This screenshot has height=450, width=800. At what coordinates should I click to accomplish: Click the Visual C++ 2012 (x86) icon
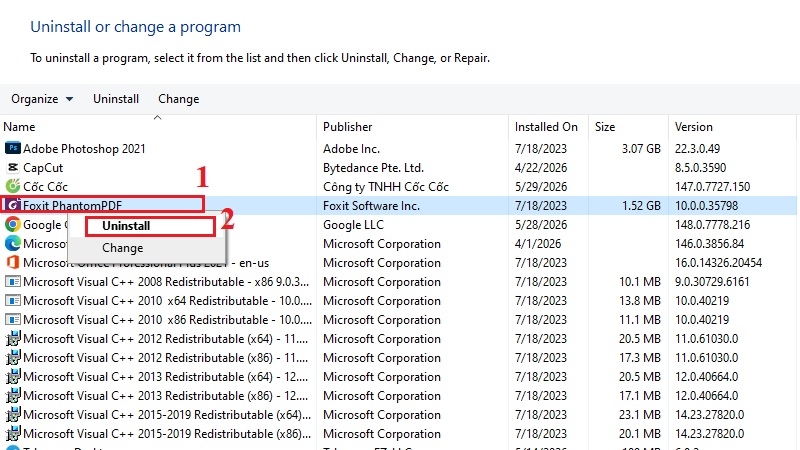(13, 358)
